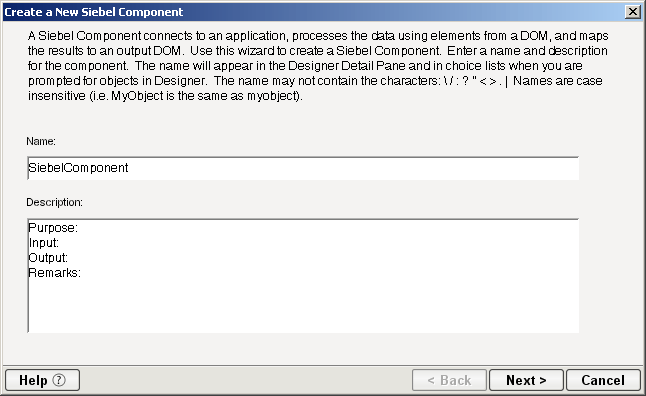Open Help using the Help button label

coord(33,380)
